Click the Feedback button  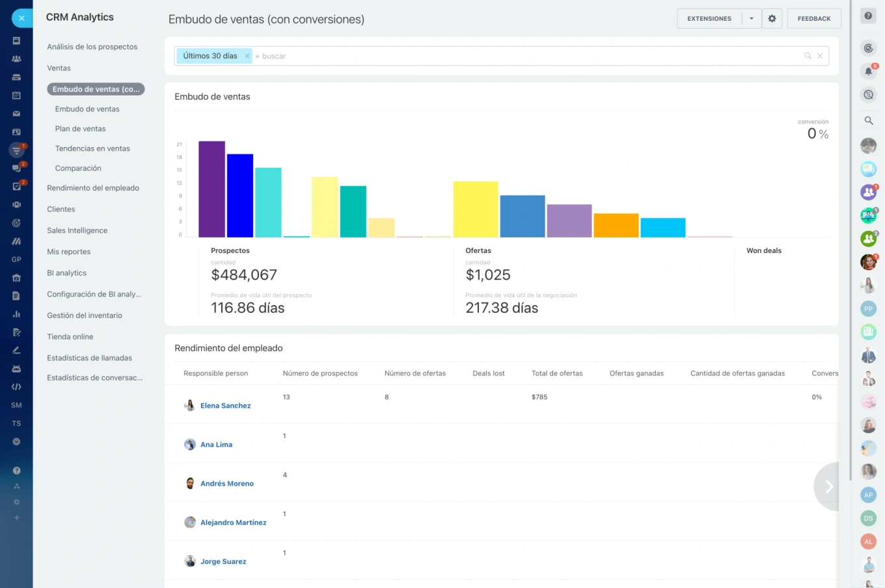[x=814, y=19]
